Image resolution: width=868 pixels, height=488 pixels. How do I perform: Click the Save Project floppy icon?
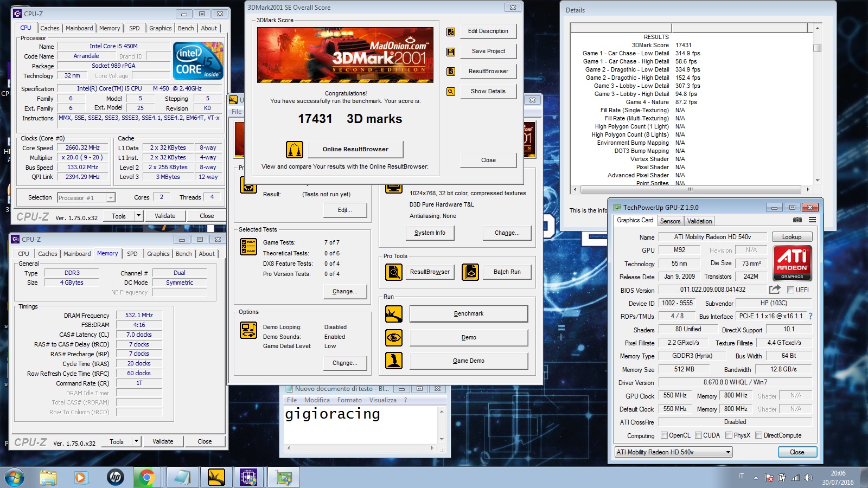(450, 52)
